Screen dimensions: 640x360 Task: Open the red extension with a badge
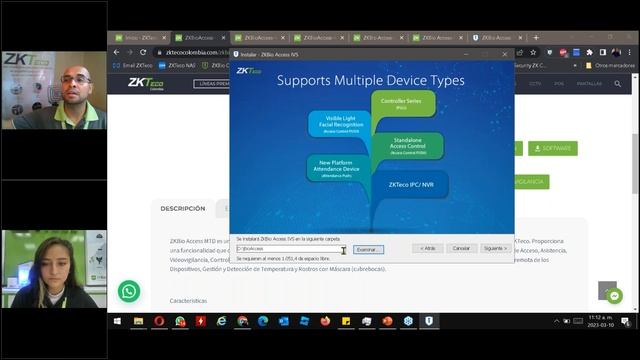coord(563,53)
